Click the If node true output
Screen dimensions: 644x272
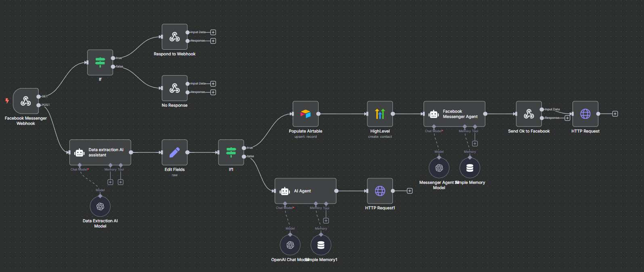point(113,58)
